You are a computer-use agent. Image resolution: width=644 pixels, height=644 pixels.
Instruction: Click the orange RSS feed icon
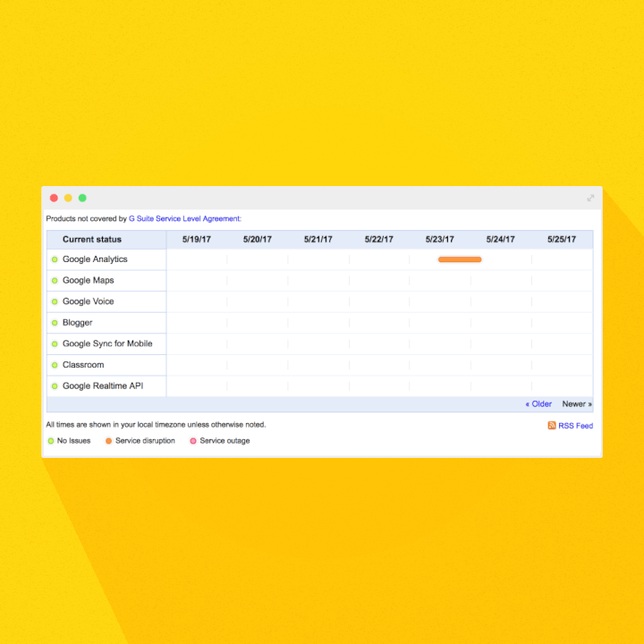(552, 426)
